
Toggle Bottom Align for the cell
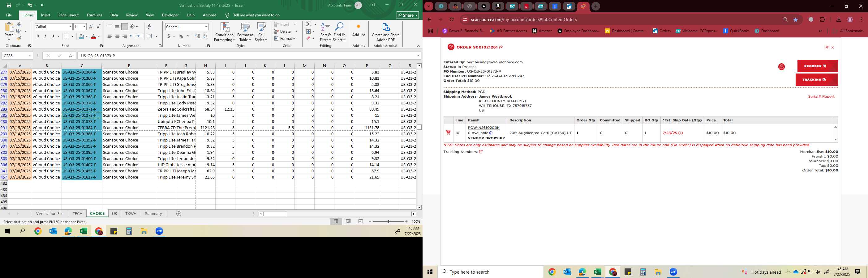(124, 27)
